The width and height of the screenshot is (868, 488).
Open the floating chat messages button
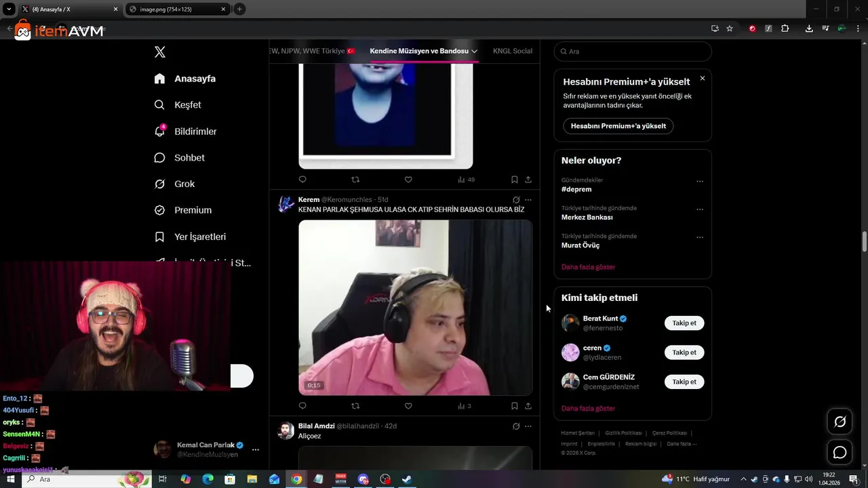tap(840, 452)
